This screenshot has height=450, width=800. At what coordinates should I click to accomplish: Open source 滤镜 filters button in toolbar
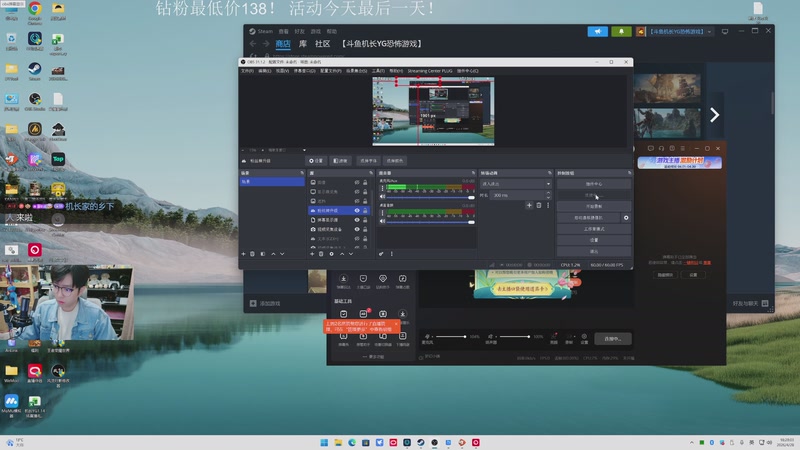tap(340, 161)
